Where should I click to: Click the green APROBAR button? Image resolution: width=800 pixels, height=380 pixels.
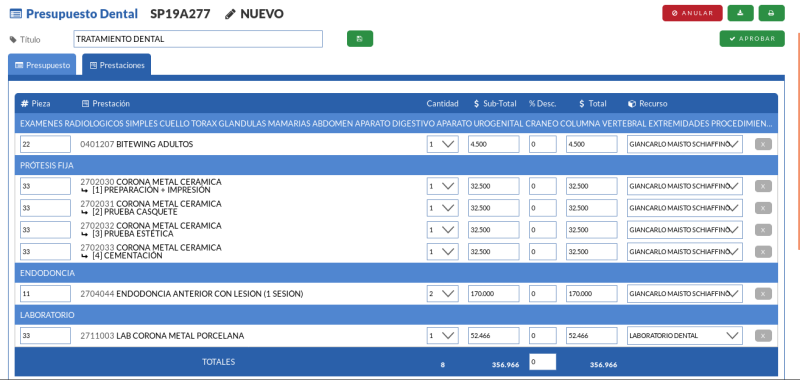click(x=752, y=39)
